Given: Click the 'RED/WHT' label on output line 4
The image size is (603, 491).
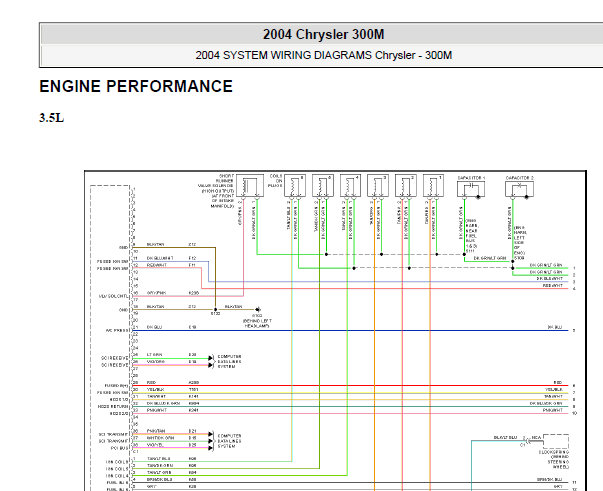Looking at the screenshot, I should pyautogui.click(x=553, y=286).
